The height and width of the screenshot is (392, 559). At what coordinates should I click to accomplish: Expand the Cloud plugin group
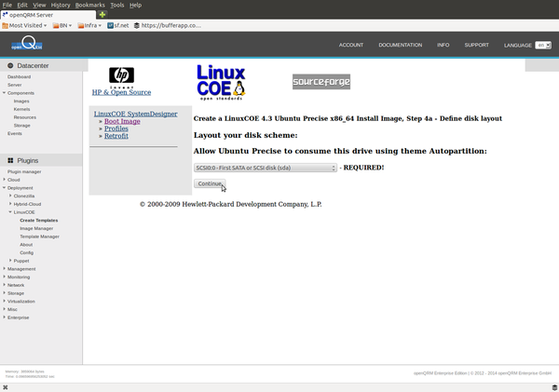click(x=5, y=180)
